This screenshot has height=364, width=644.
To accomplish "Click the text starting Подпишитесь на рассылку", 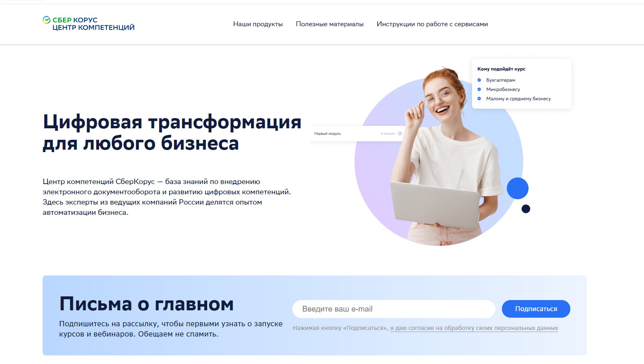I will [171, 329].
